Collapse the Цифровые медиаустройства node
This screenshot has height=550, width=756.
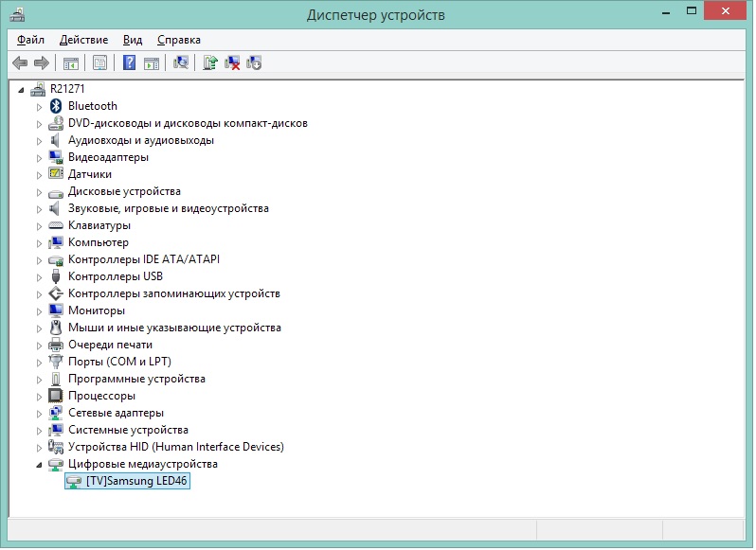coord(39,465)
